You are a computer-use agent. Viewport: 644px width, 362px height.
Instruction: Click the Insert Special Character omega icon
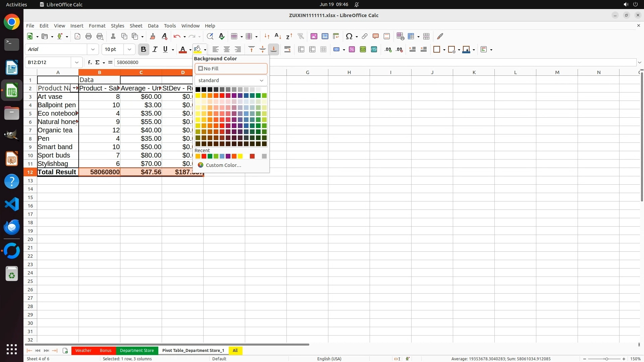point(349,36)
